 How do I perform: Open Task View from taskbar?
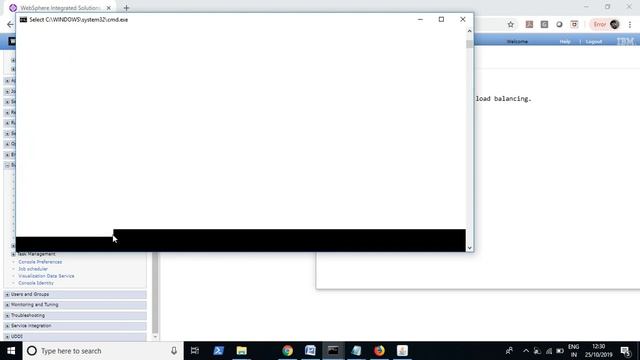pos(195,351)
